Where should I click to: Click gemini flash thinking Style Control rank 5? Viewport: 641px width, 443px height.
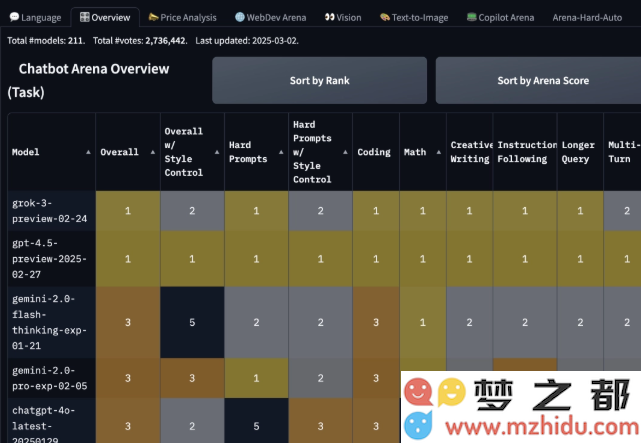[192, 322]
